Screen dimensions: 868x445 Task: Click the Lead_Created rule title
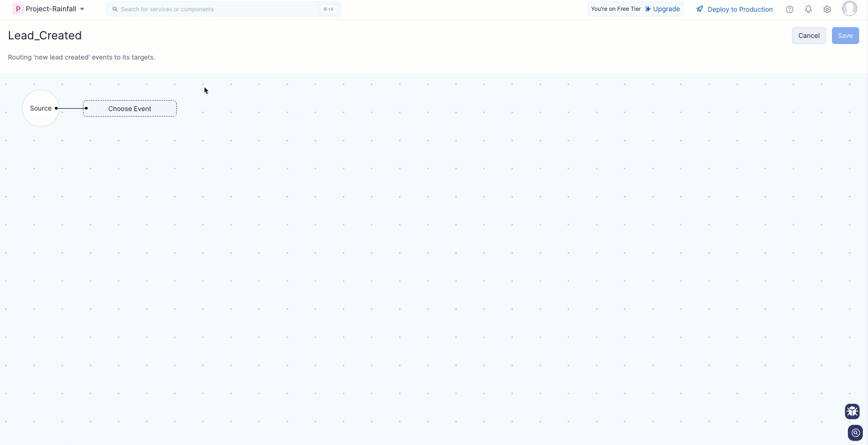(x=45, y=36)
